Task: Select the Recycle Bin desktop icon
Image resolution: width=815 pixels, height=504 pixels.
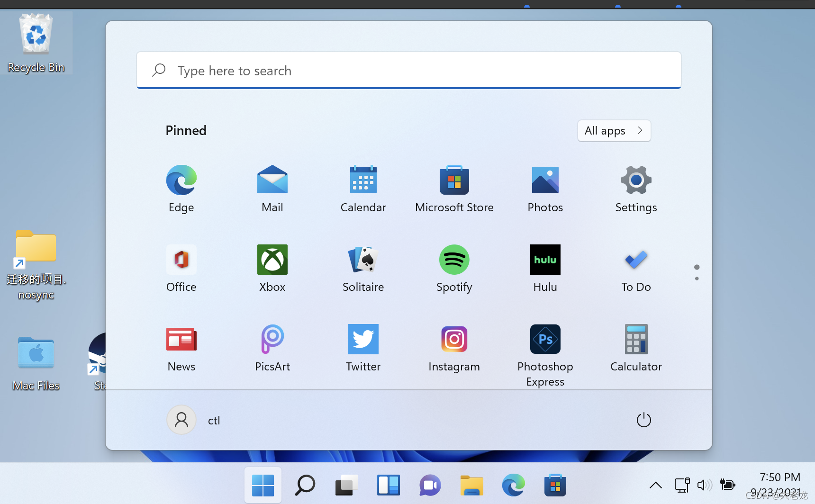Action: (x=36, y=43)
